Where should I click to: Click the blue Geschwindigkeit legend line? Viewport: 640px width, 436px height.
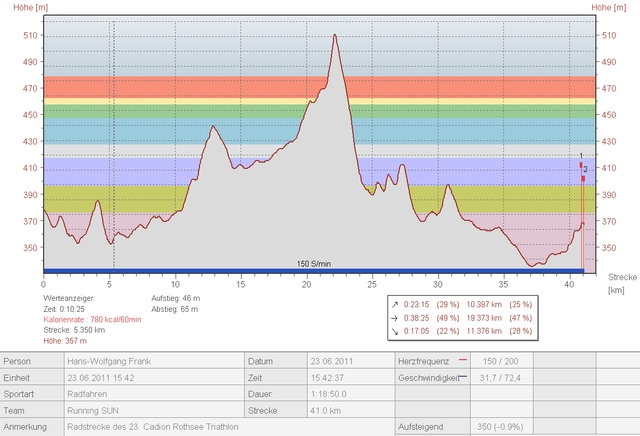point(462,378)
